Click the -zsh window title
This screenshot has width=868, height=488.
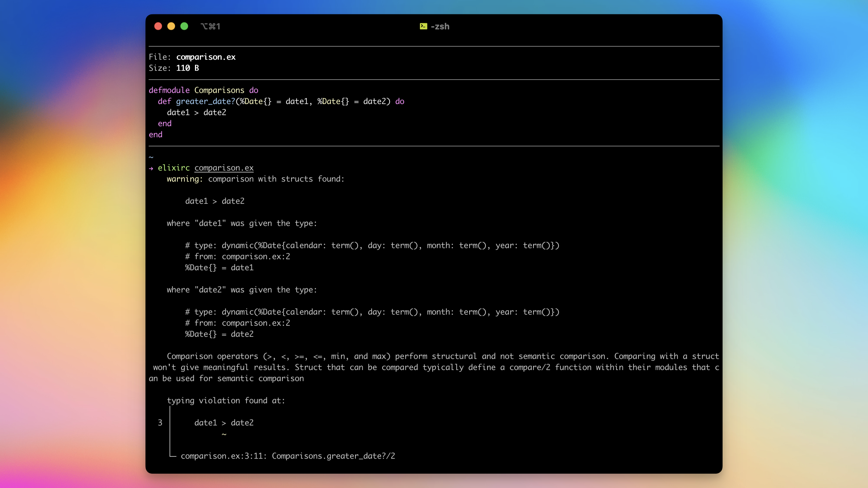point(440,26)
